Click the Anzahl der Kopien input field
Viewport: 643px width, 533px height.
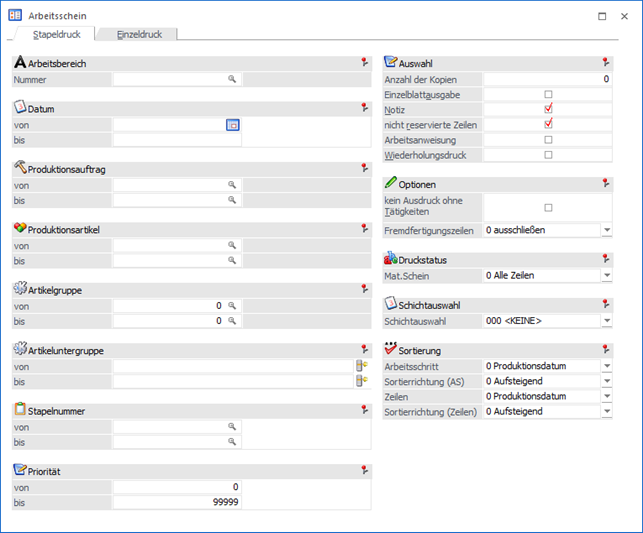coord(546,78)
